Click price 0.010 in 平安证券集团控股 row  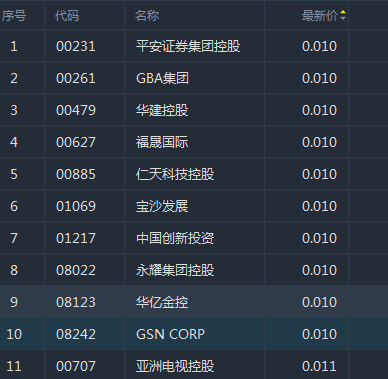(x=319, y=46)
